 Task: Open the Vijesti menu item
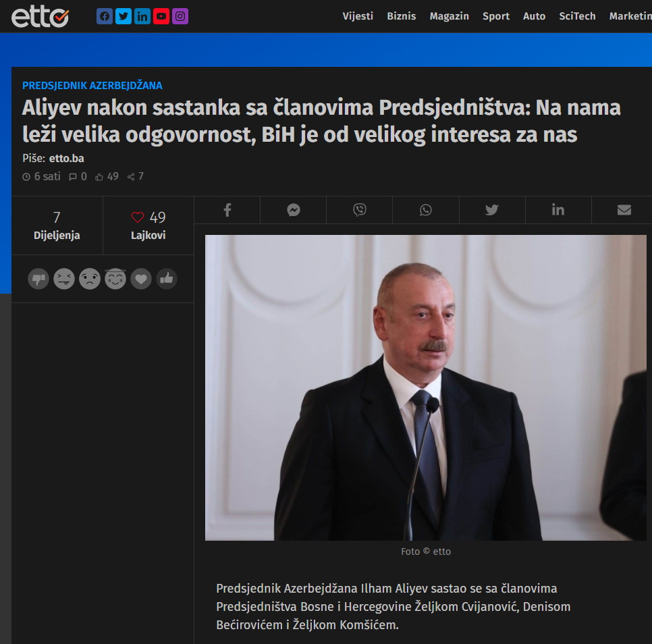(x=358, y=16)
